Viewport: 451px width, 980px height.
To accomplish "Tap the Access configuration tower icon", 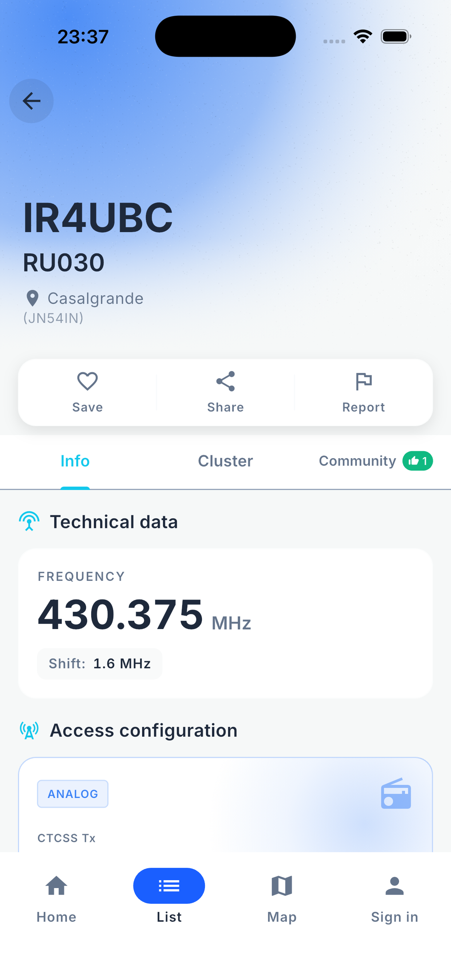I will click(x=29, y=730).
